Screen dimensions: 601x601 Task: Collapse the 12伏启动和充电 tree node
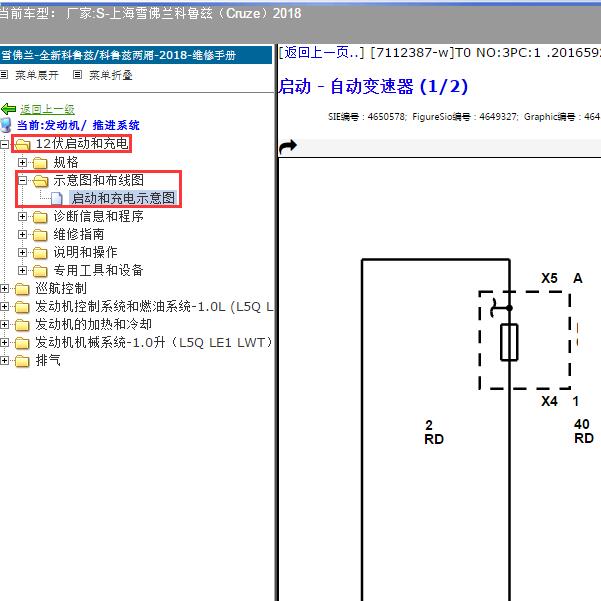point(5,145)
